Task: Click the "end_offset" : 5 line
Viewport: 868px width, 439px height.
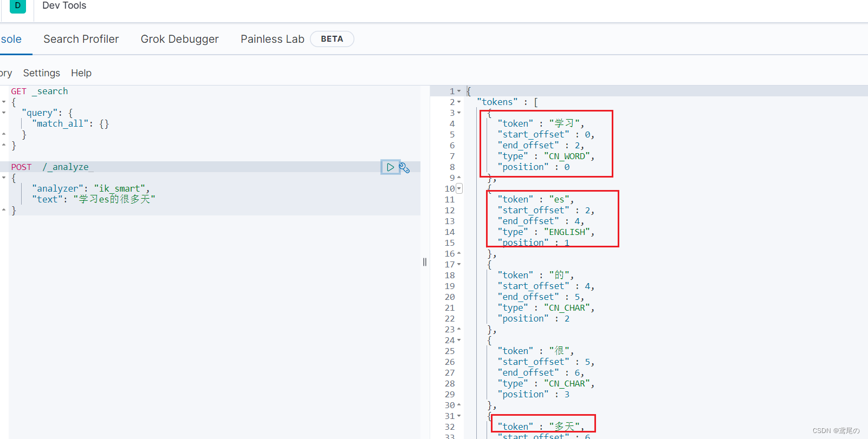Action: (541, 297)
